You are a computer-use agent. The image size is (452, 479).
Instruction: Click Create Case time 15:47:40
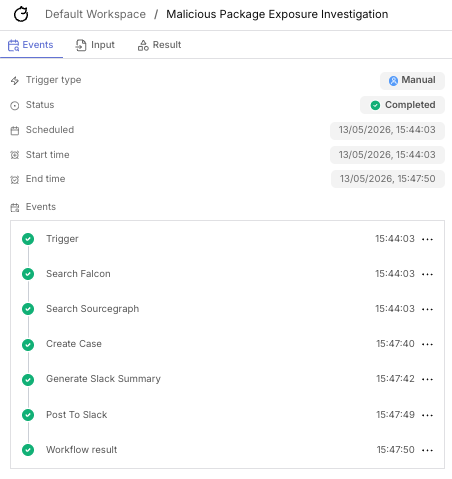point(395,344)
